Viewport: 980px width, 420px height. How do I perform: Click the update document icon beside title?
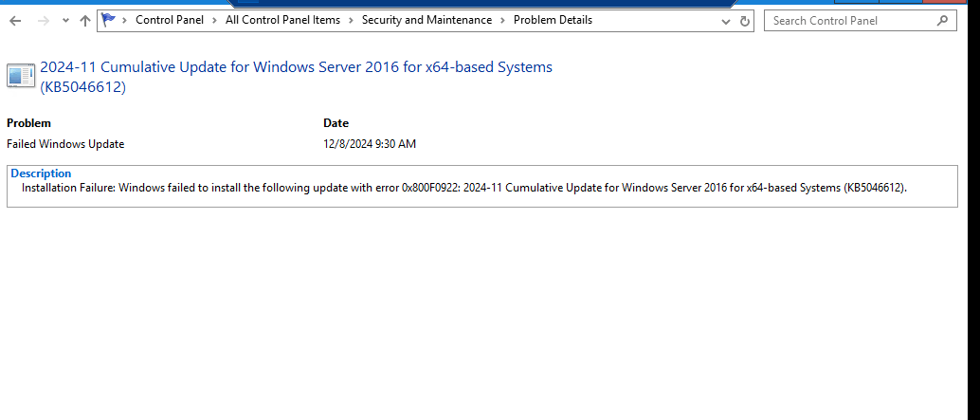point(21,76)
